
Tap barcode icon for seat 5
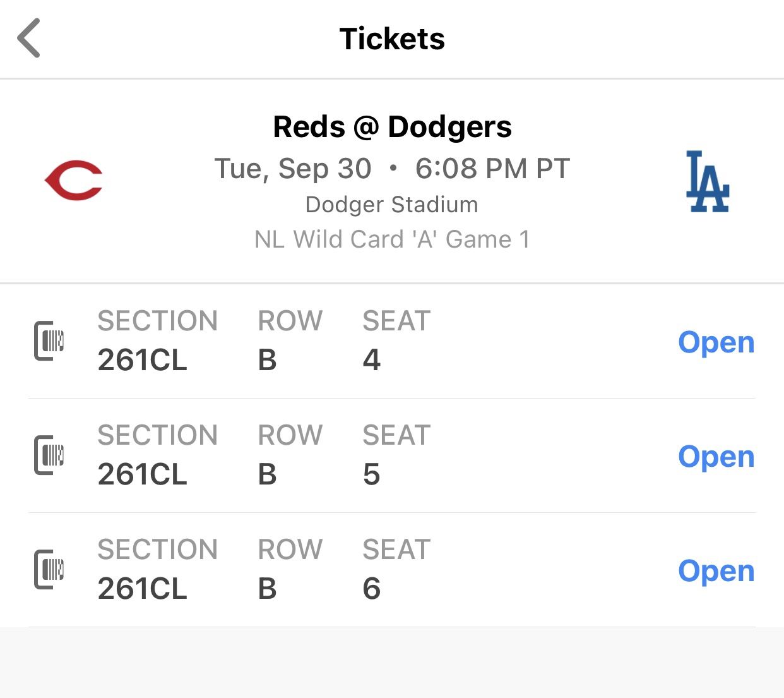click(x=49, y=455)
